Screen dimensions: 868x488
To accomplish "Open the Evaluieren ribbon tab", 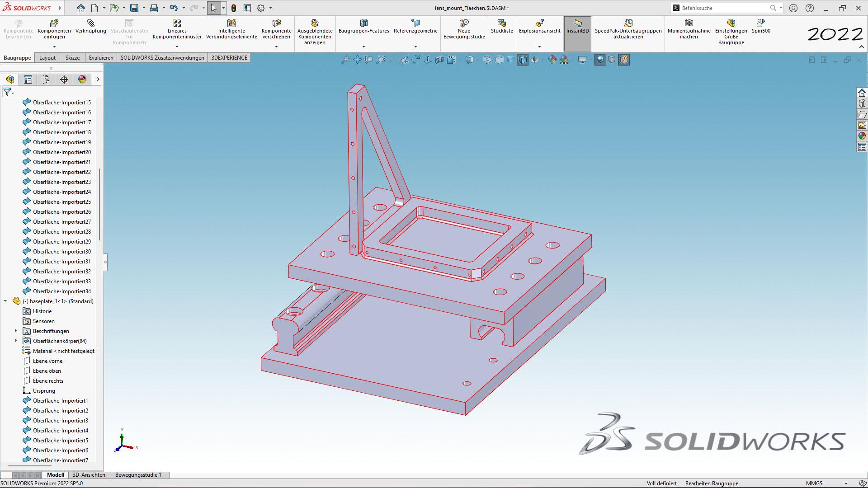I will 101,58.
